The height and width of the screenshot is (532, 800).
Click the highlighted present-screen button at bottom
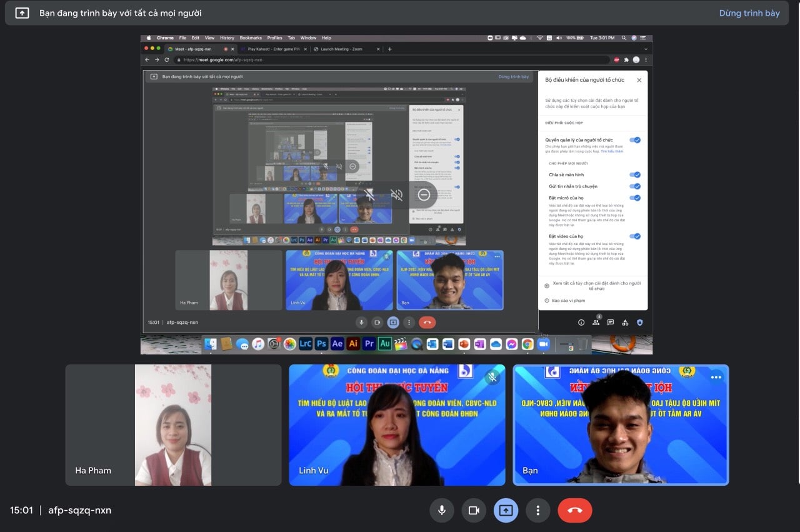[x=506, y=510]
